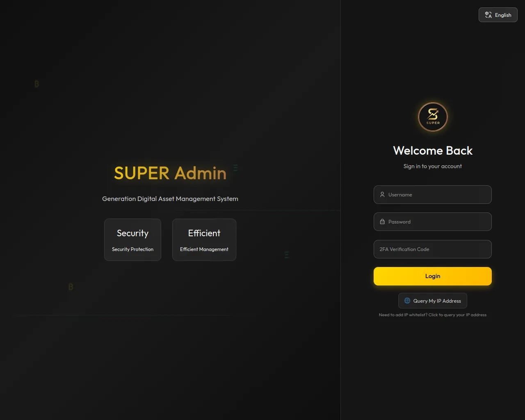The image size is (525, 420).
Task: Click the lock icon in Password field
Action: (382, 222)
